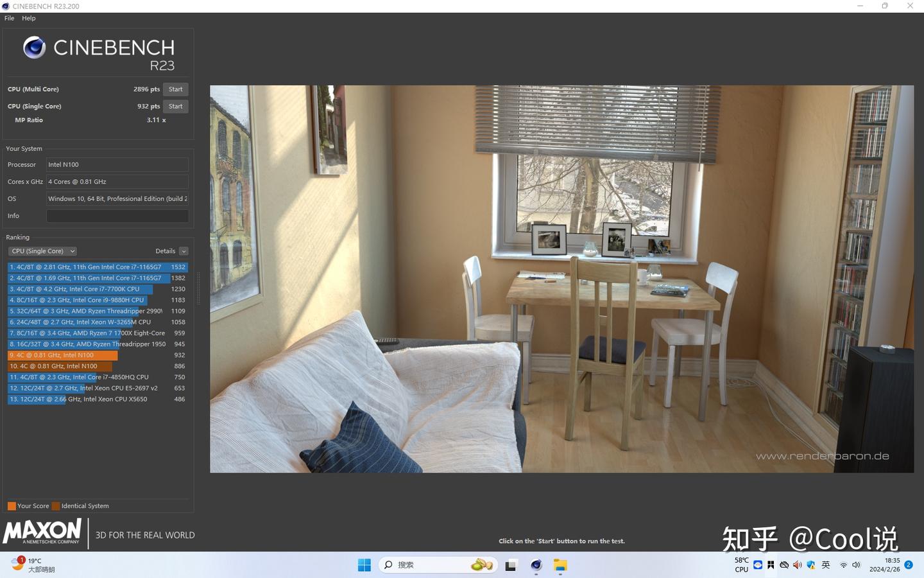The image size is (924, 578).
Task: Click the Processor field showing Intel N100
Action: pos(117,164)
